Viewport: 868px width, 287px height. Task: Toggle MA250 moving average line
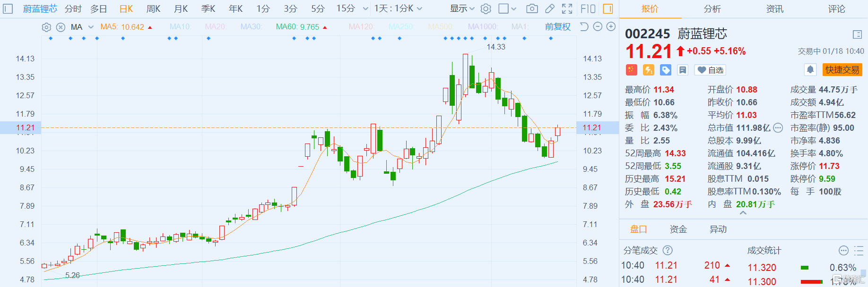[401, 27]
